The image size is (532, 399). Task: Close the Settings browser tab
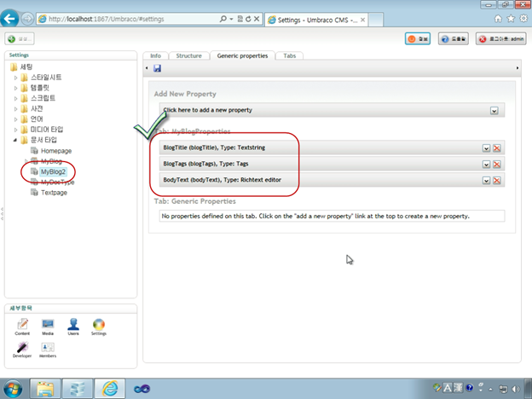tap(362, 20)
